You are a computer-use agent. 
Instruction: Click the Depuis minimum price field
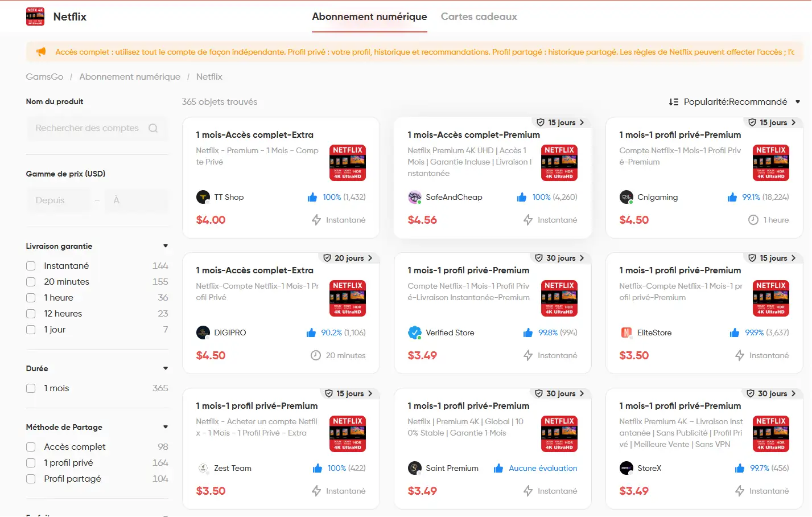[x=58, y=200]
